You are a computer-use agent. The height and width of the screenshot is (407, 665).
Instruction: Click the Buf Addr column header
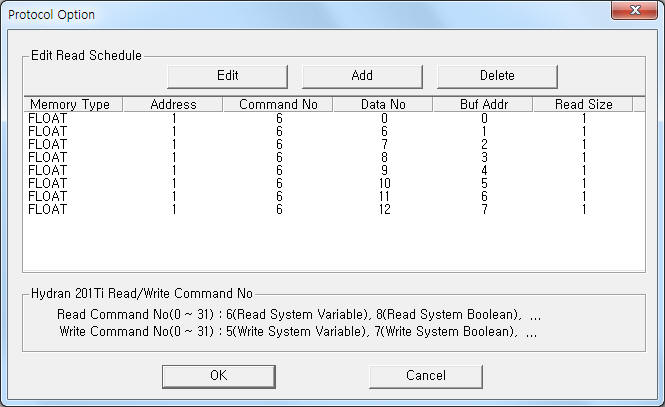[483, 104]
